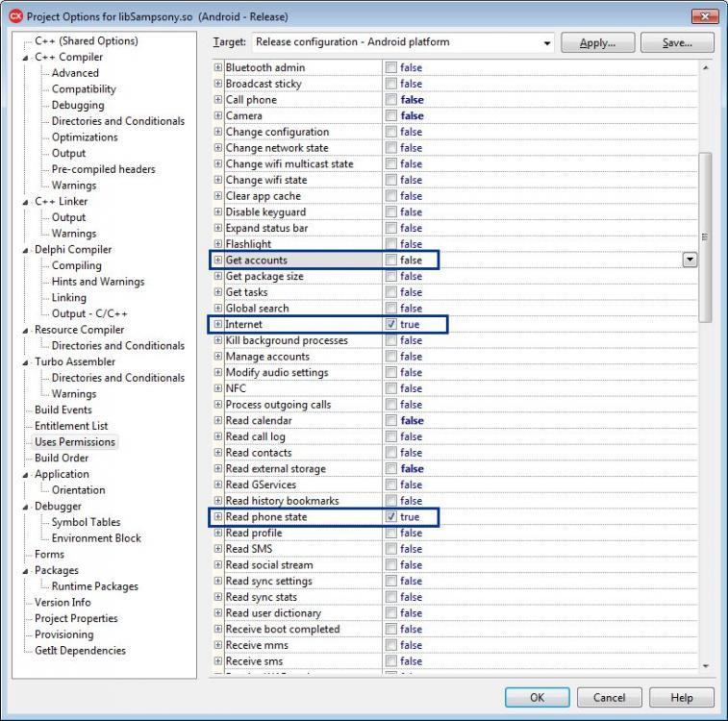Select Version Info tree item
The image size is (728, 721).
coord(63,602)
